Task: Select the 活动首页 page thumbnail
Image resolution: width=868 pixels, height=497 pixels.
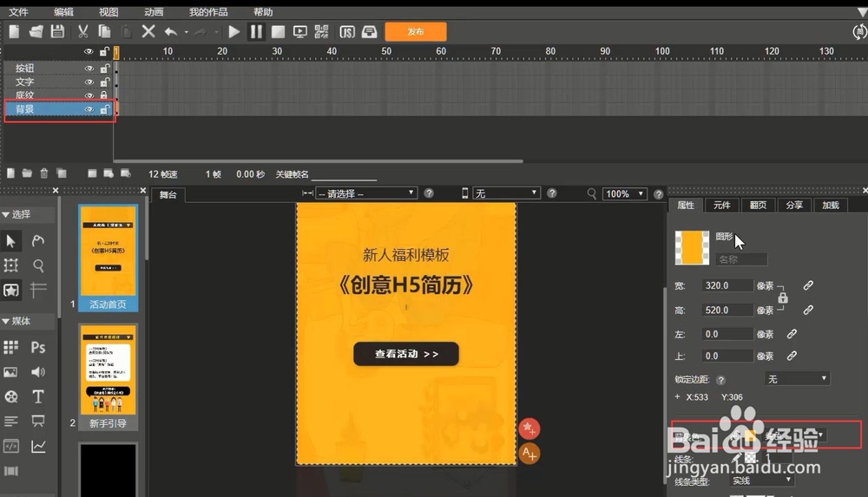Action: (108, 258)
